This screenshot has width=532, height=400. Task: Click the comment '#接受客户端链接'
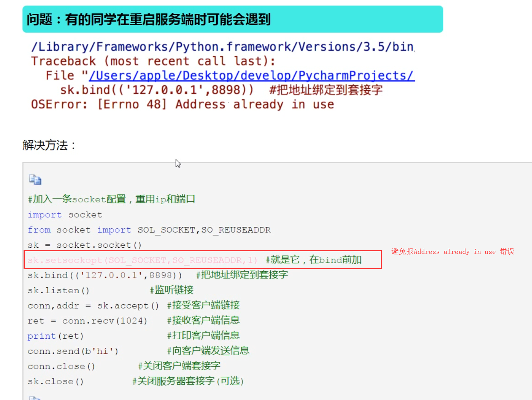click(204, 305)
